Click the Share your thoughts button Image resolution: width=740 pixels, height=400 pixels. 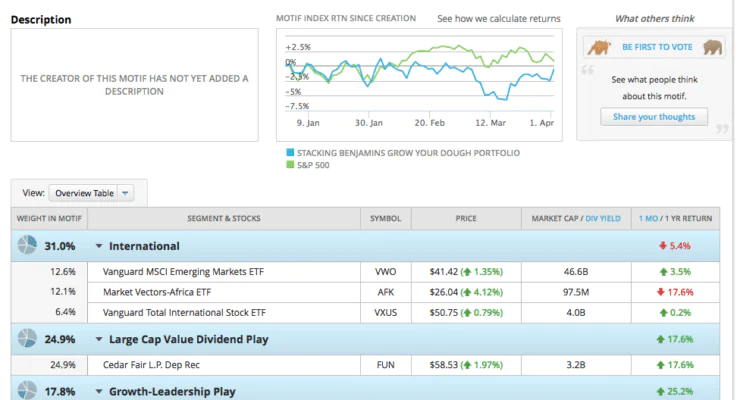point(654,117)
